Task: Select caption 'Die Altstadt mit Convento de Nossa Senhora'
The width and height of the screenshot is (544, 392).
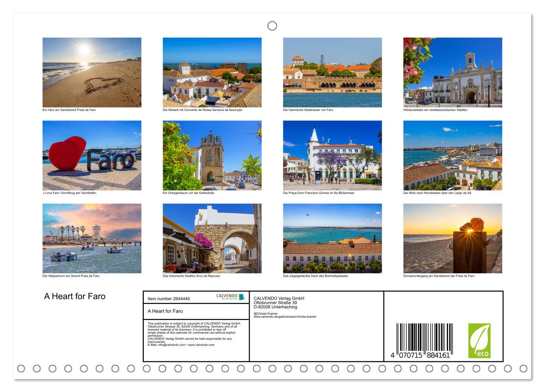Action: tap(202, 110)
